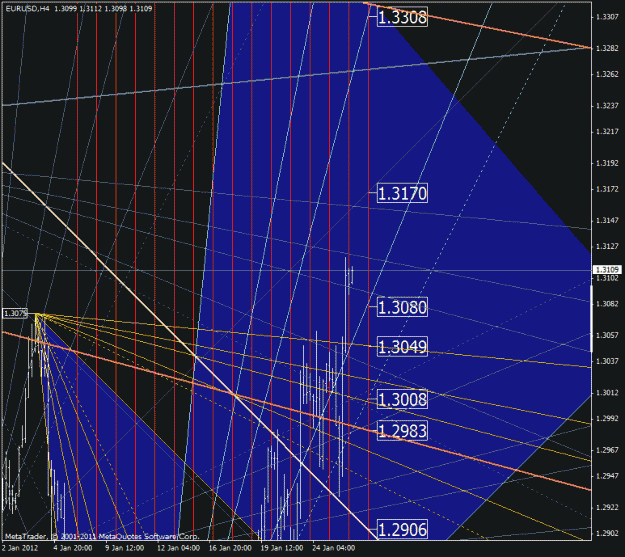Screen dimensions: 625x557
Task: Click 1.3127 on the price scale
Action: (607, 246)
